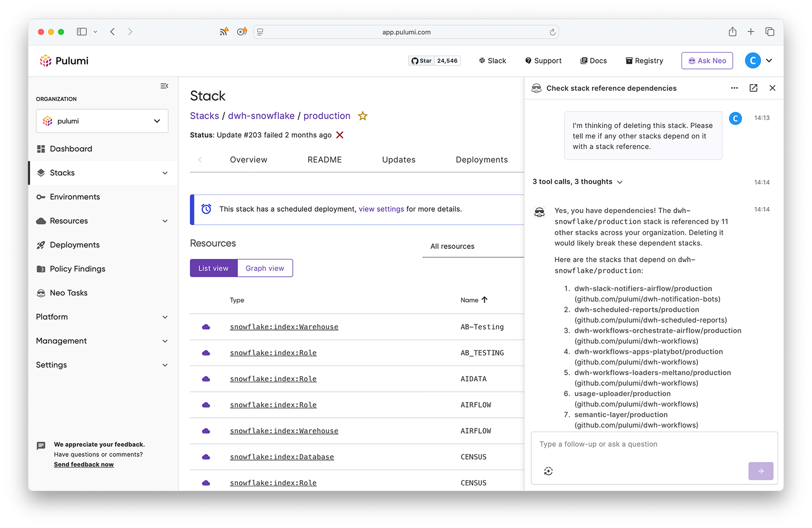Click the user avatar in header
Viewport: 812px width, 528px height.
point(753,60)
